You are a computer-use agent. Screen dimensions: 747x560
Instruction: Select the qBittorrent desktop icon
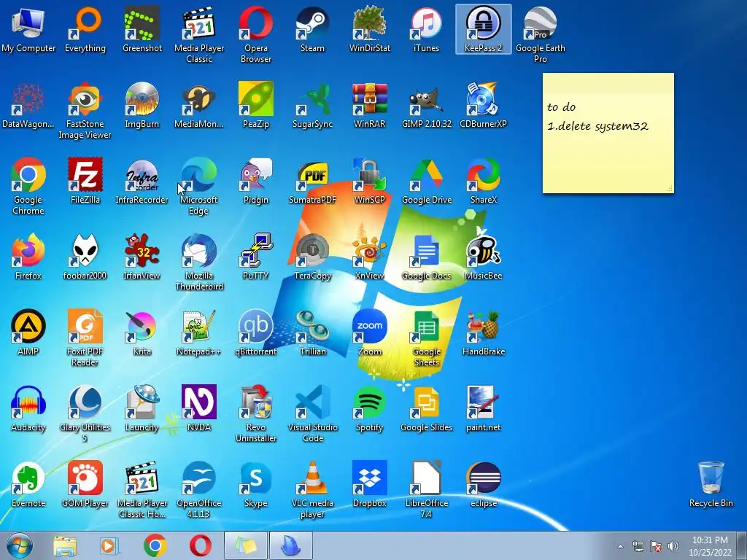pyautogui.click(x=256, y=332)
